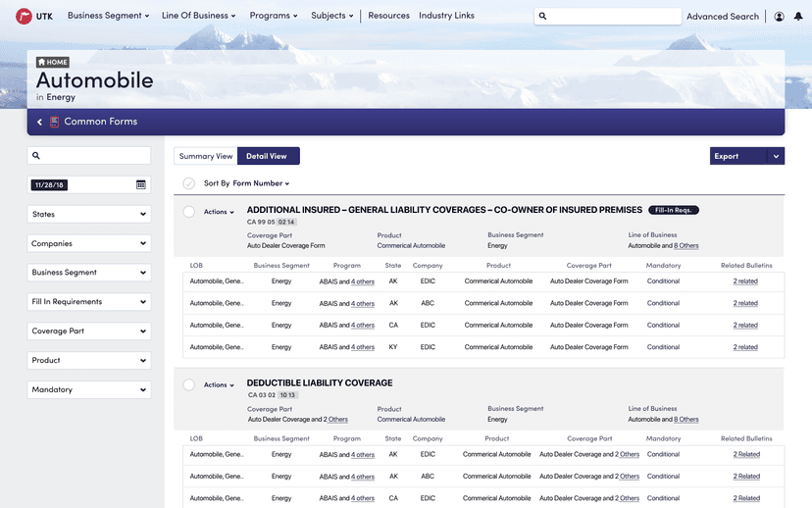The width and height of the screenshot is (812, 508).
Task: Select the Additional Insured form checkbox
Action: tap(189, 212)
